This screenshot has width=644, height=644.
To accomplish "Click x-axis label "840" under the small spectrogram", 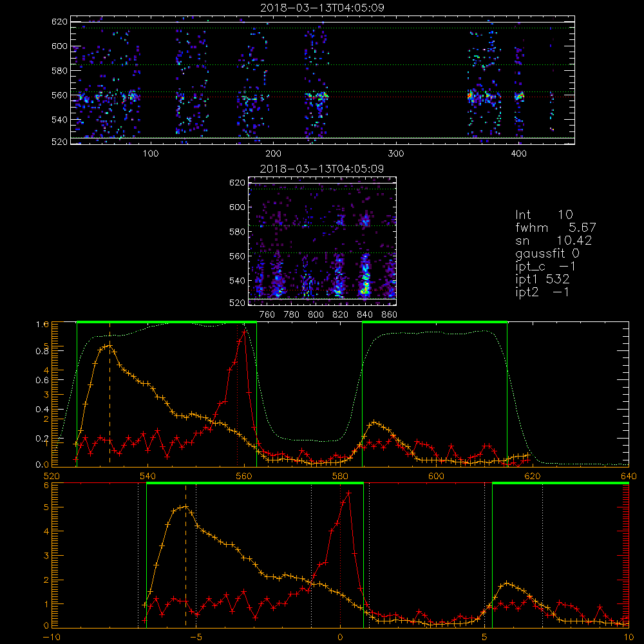I will (x=365, y=315).
